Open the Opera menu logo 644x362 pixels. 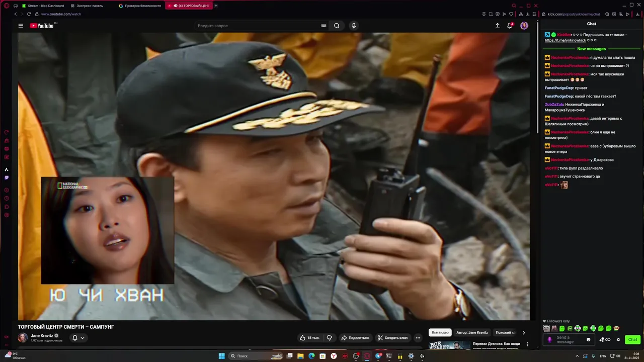pyautogui.click(x=7, y=6)
